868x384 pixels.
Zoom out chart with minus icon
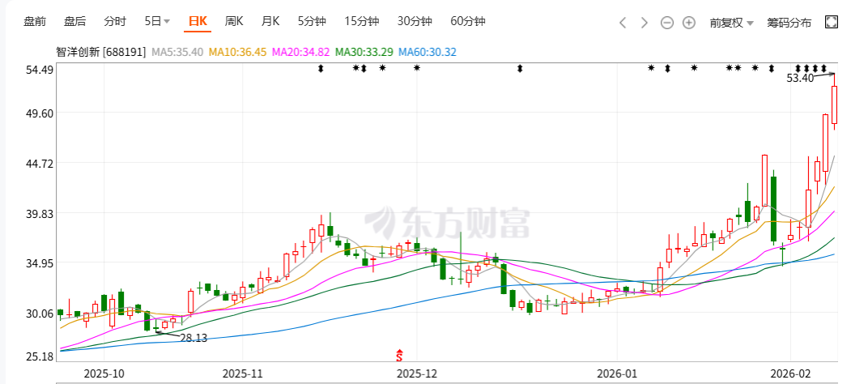tap(667, 23)
